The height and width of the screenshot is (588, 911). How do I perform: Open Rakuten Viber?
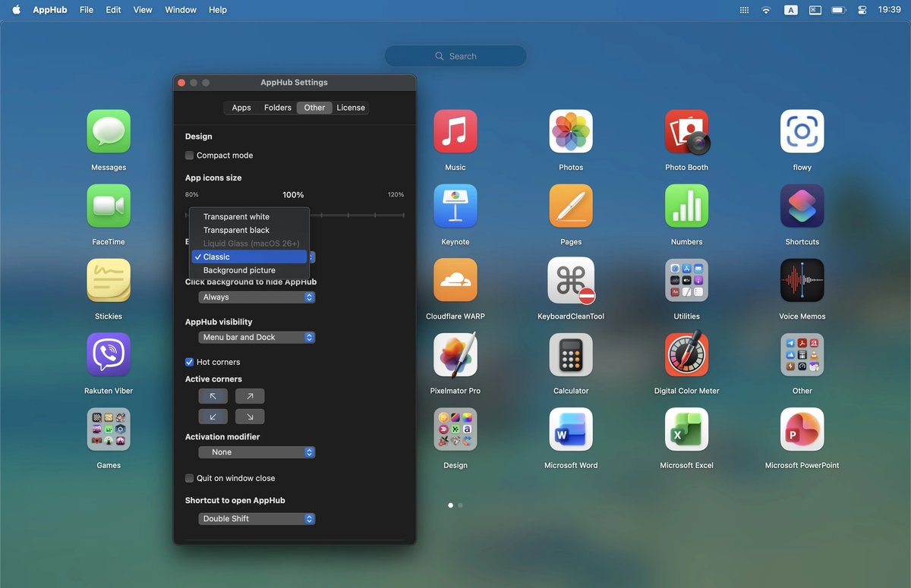coord(108,354)
